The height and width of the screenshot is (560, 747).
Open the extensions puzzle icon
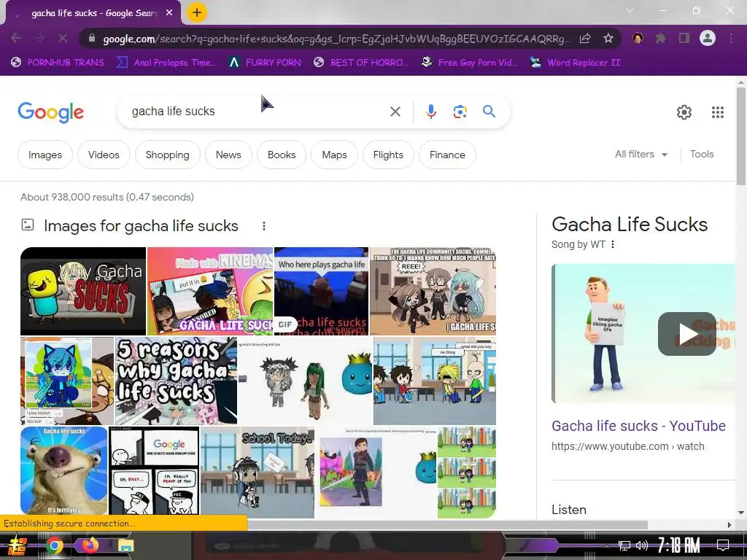tap(660, 38)
